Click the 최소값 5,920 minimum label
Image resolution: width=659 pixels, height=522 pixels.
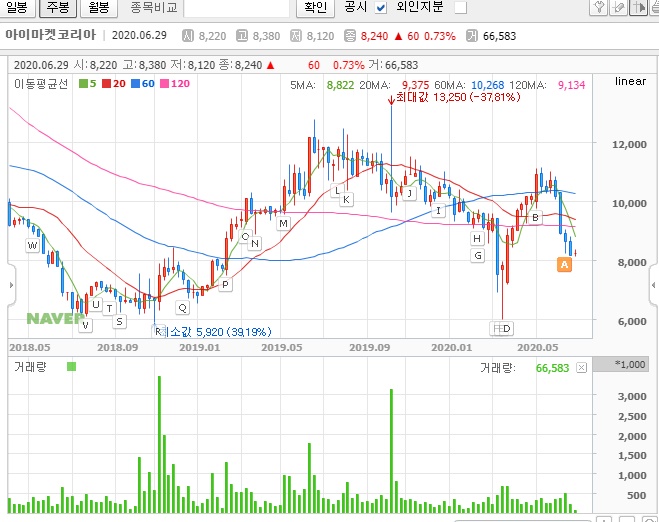coord(217,332)
